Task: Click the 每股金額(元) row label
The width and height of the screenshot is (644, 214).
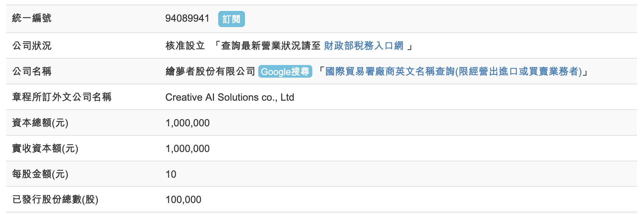Action: click(x=40, y=174)
